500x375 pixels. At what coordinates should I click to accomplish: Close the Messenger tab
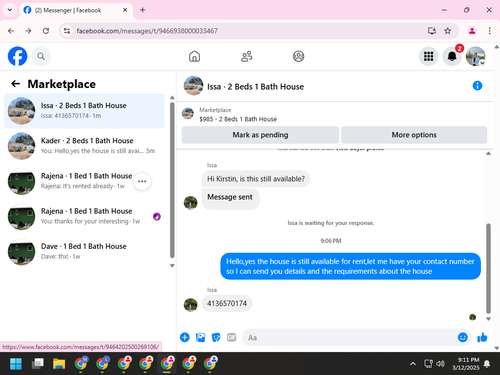pos(125,10)
